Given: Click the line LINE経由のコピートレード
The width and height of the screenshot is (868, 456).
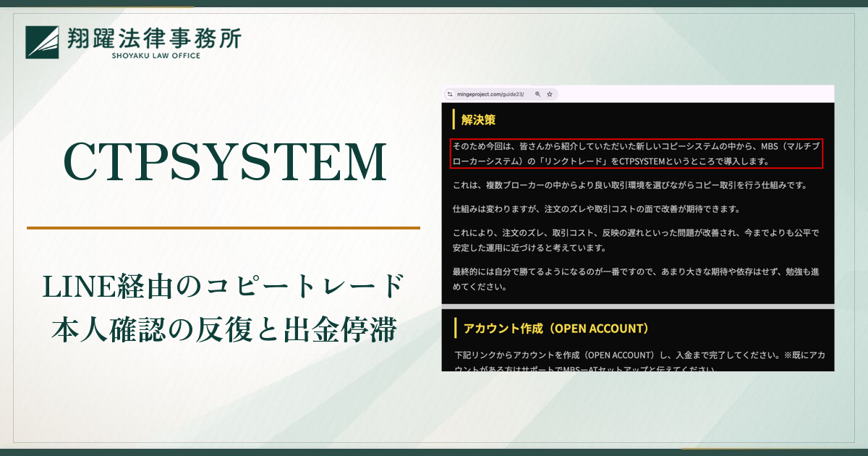Looking at the screenshot, I should click(x=224, y=286).
